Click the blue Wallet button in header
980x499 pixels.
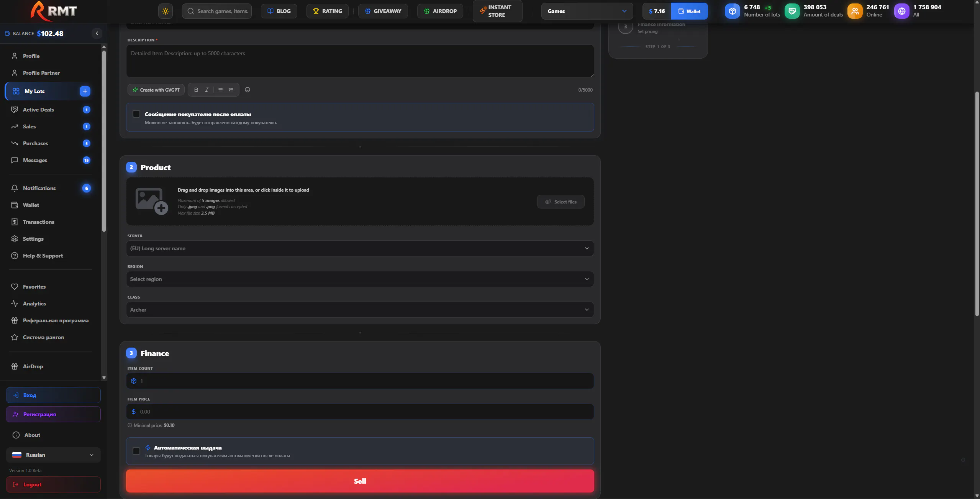pos(689,11)
